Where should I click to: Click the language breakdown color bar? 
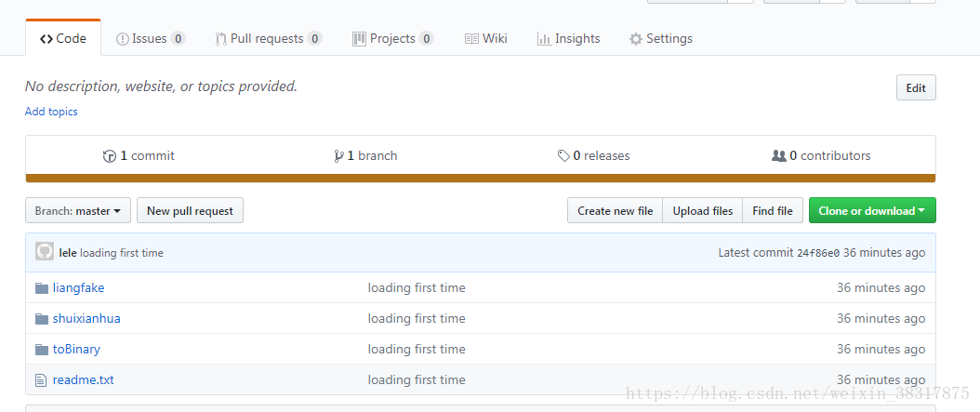pyautogui.click(x=481, y=179)
